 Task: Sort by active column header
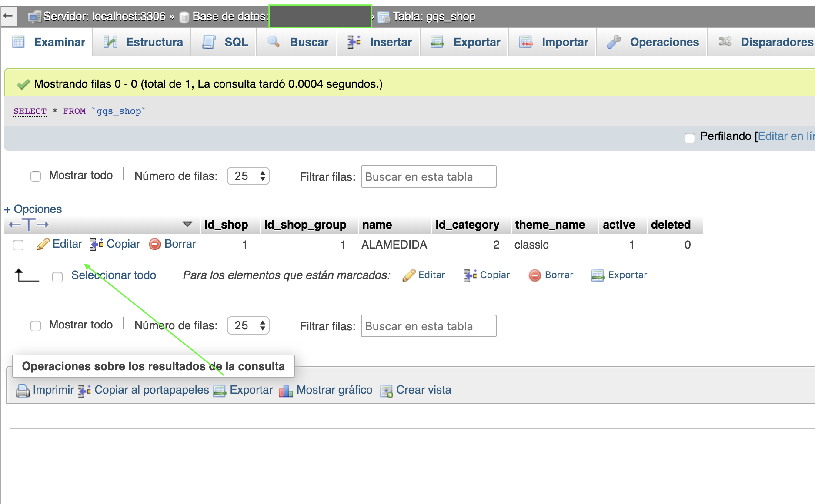tap(619, 225)
